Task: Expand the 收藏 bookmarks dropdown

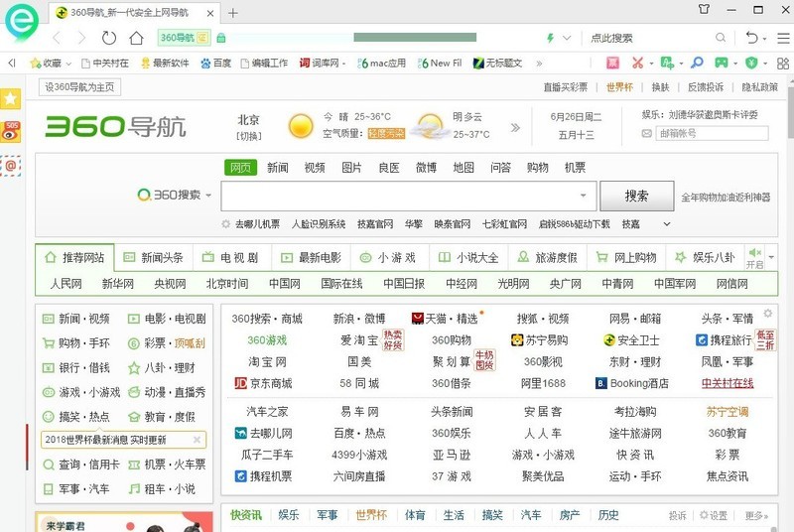Action: click(68, 63)
